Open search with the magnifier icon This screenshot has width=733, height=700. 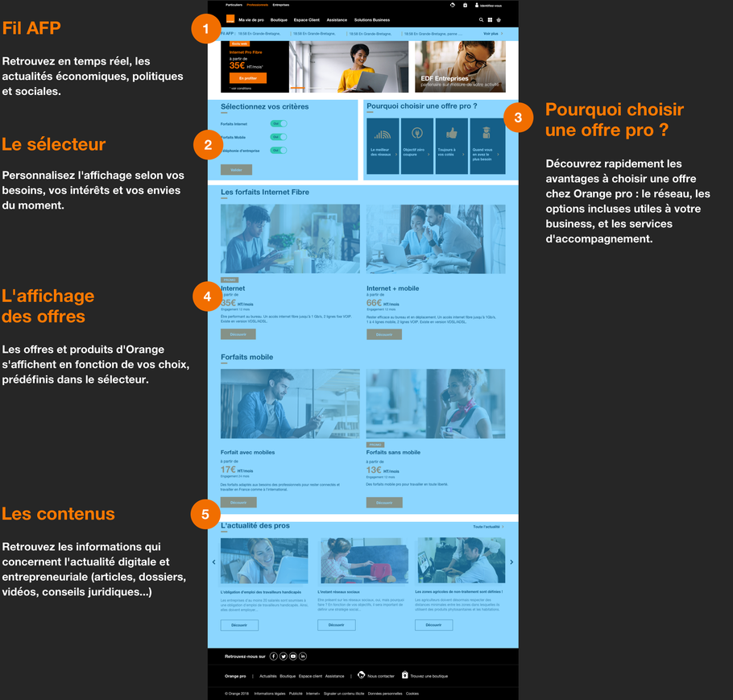coord(482,19)
